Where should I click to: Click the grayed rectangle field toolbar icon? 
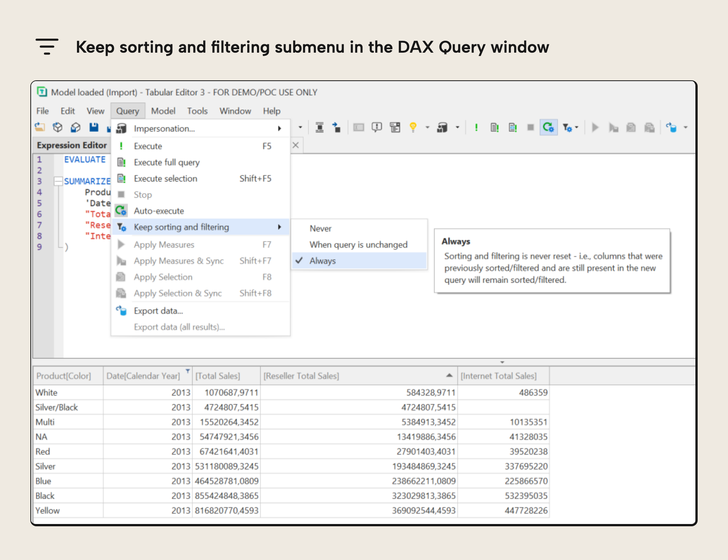point(359,128)
